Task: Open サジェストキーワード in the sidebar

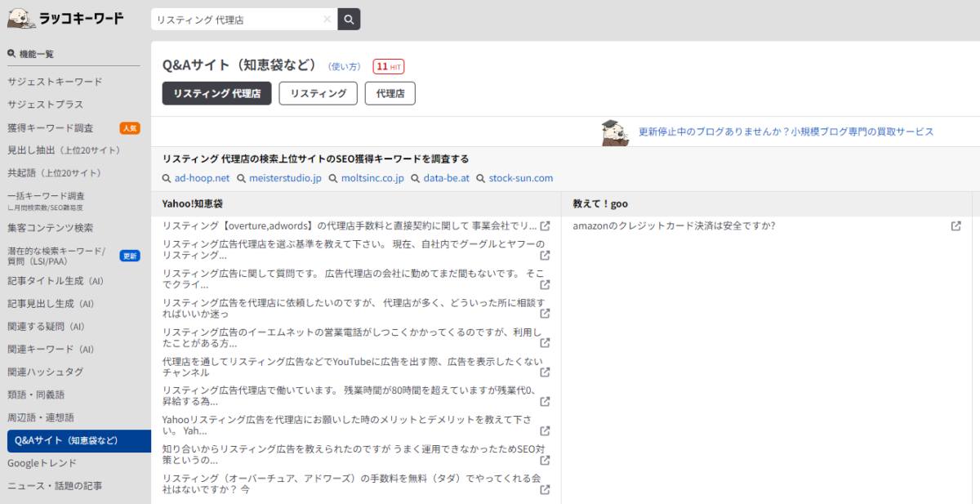Action: (x=56, y=82)
